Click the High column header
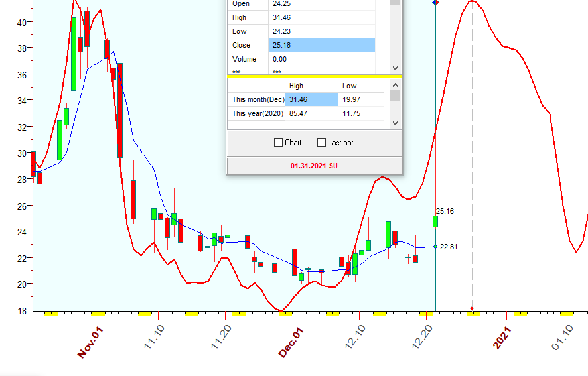 (312, 86)
